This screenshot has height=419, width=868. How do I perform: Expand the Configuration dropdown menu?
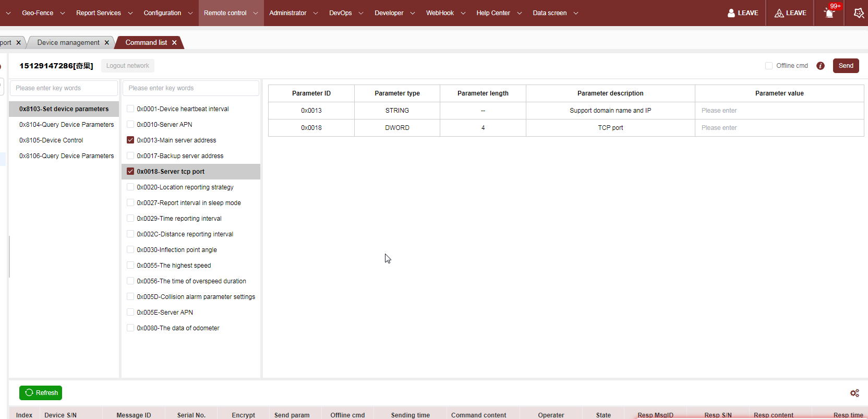point(167,13)
